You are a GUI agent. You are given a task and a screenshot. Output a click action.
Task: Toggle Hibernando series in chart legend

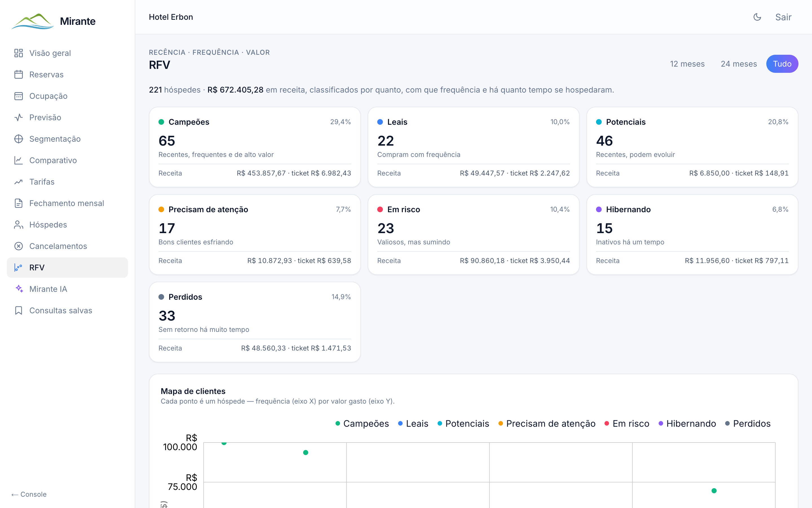[x=687, y=424]
